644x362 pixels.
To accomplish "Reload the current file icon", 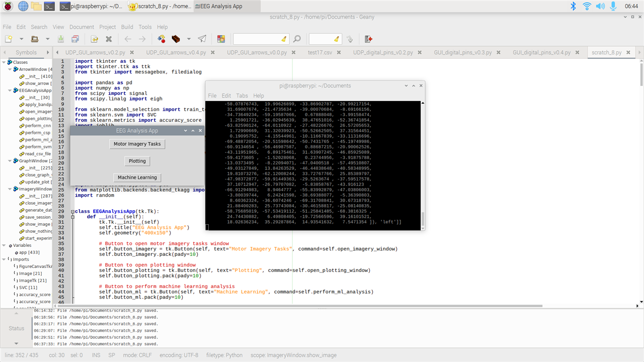I will [94, 39].
